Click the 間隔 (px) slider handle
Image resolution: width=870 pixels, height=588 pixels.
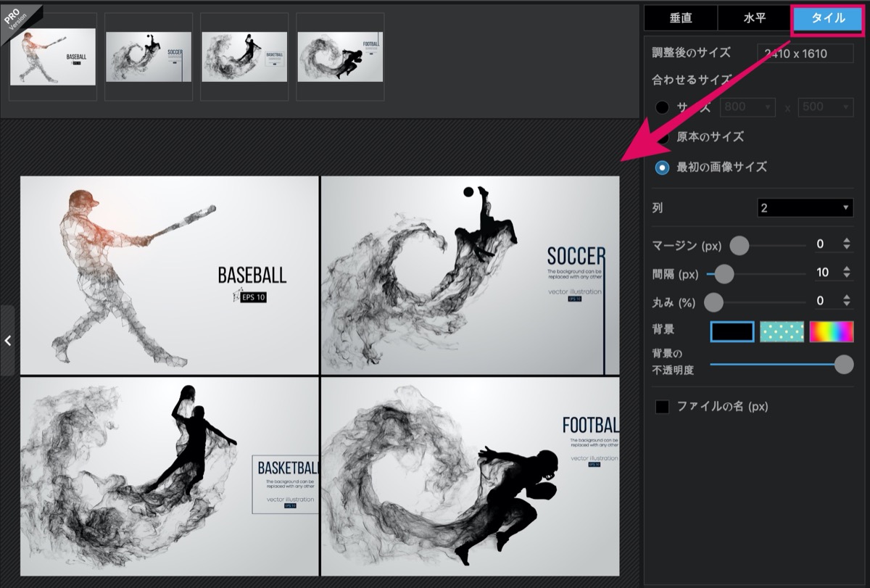[724, 273]
